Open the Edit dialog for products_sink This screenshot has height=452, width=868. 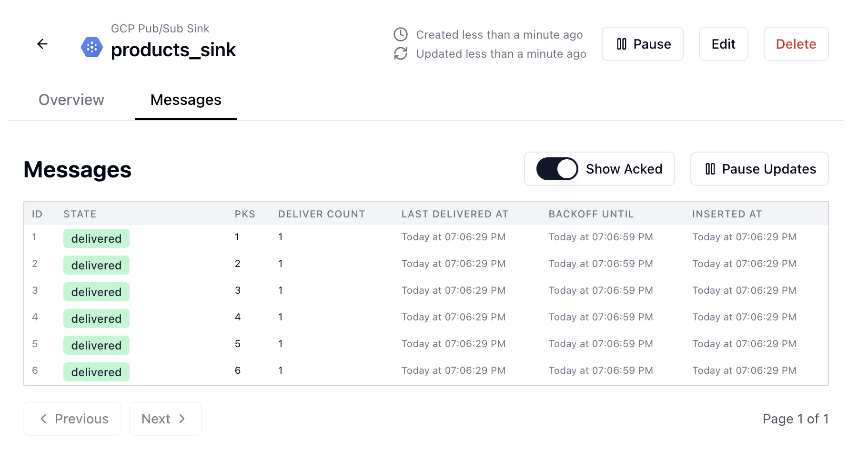coord(723,44)
